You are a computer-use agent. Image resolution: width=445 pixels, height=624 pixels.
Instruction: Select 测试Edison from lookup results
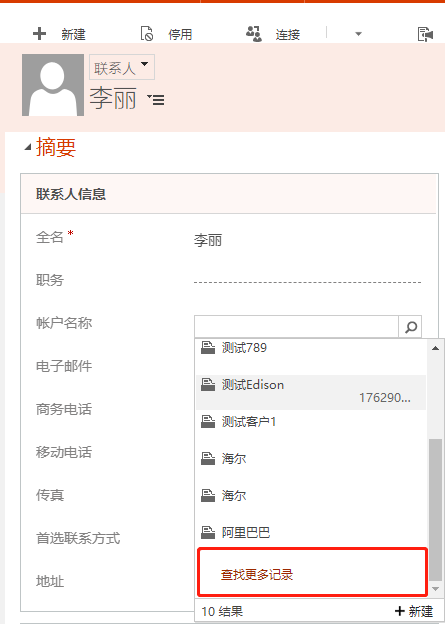[311, 392]
